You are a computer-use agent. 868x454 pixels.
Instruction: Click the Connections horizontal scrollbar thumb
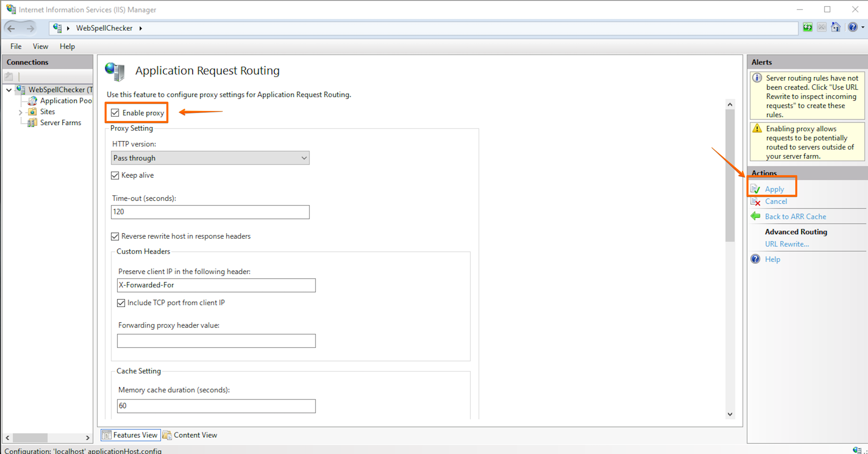click(30, 437)
